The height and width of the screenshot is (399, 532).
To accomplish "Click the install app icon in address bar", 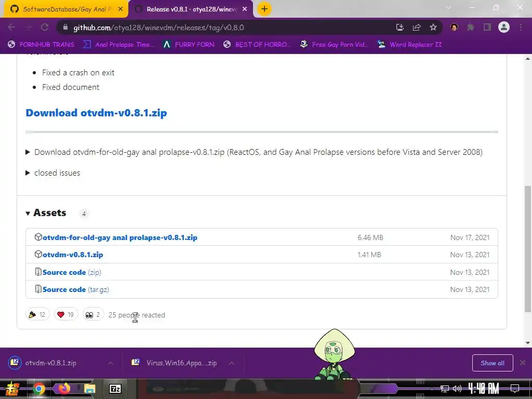I will tap(400, 28).
